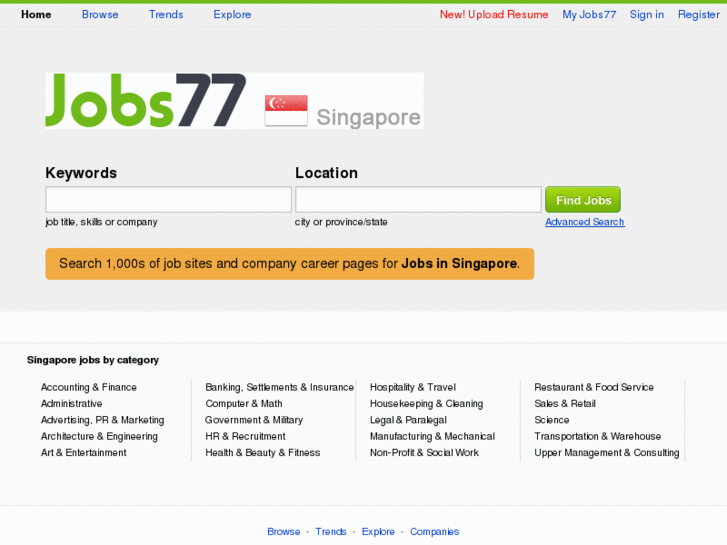
Task: Select Sales & Retail category
Action: [x=565, y=404]
